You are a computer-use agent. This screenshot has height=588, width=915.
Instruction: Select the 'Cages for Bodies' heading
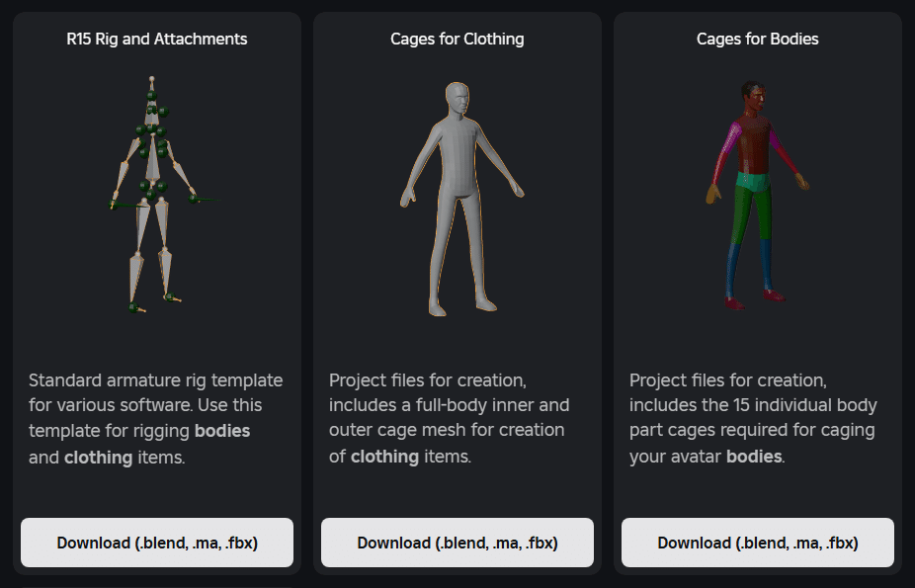point(758,40)
